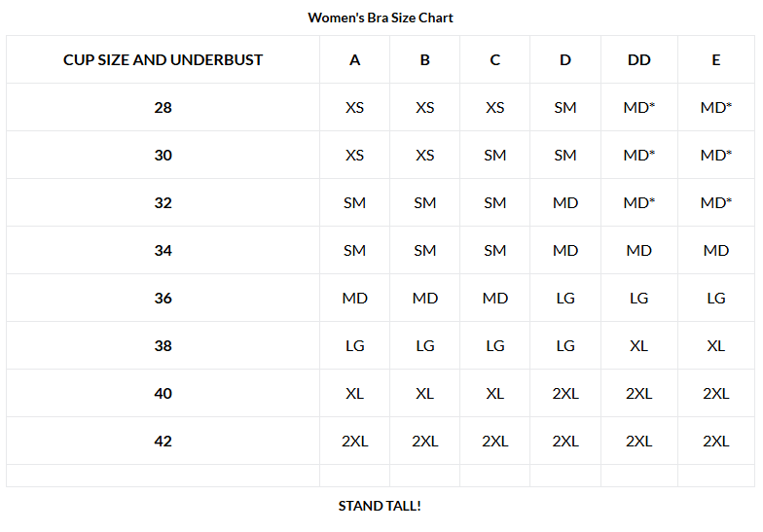Select the underbust 34 row label
Viewport: 763px width, 532px height.
coord(163,250)
